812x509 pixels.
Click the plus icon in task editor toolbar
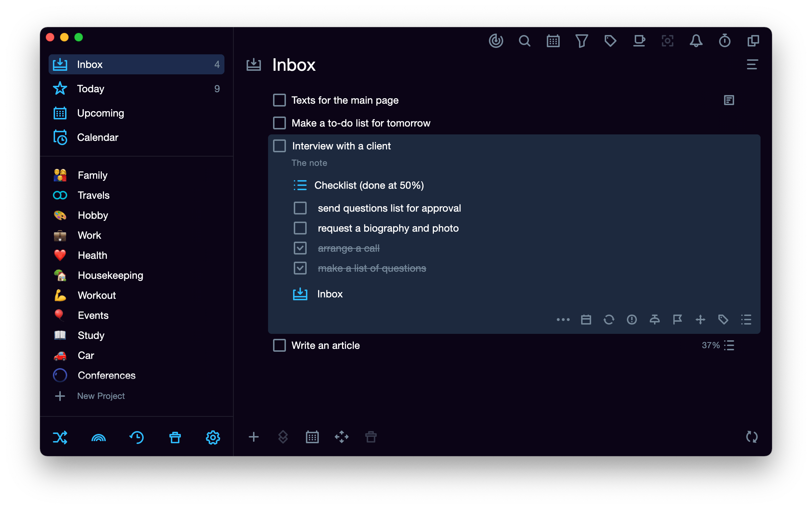(700, 320)
